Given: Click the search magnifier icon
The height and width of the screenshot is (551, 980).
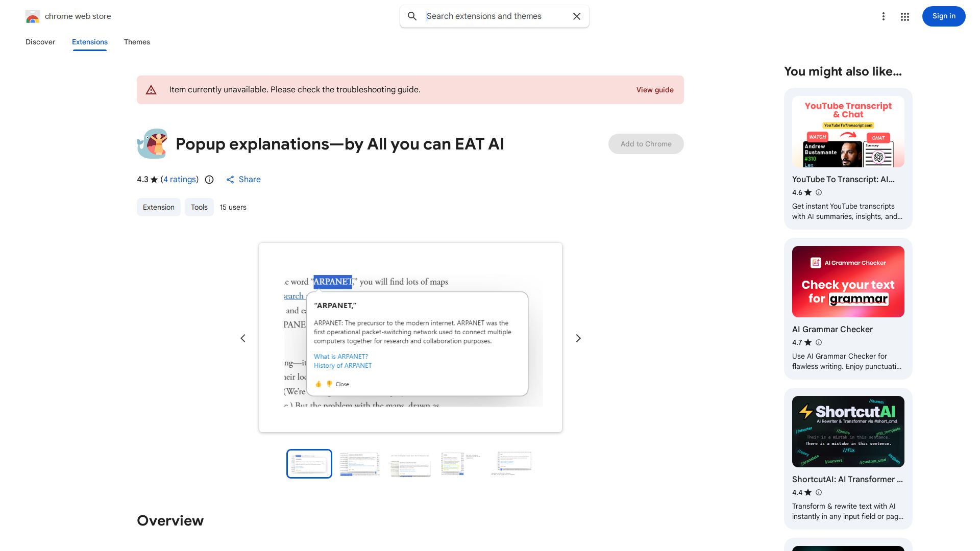Looking at the screenshot, I should 412,16.
